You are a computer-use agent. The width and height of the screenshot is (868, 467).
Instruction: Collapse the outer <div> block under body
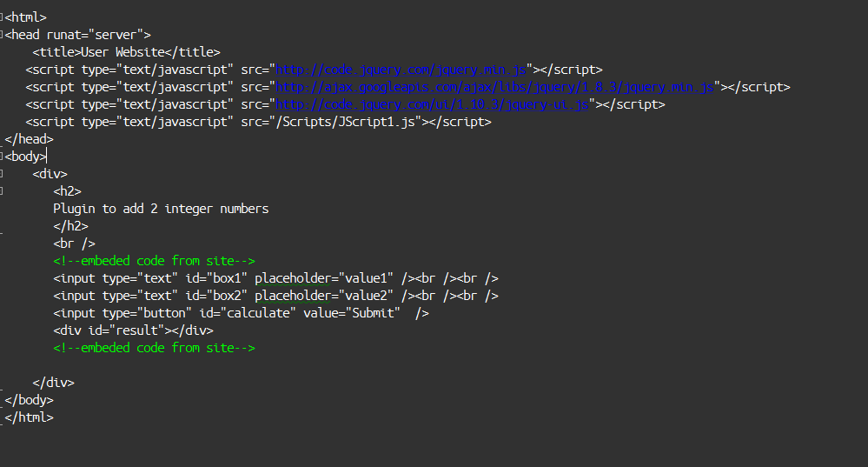(x=2, y=174)
